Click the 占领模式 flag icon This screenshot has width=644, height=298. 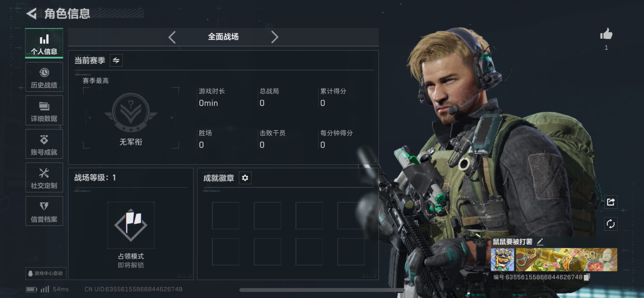[131, 225]
